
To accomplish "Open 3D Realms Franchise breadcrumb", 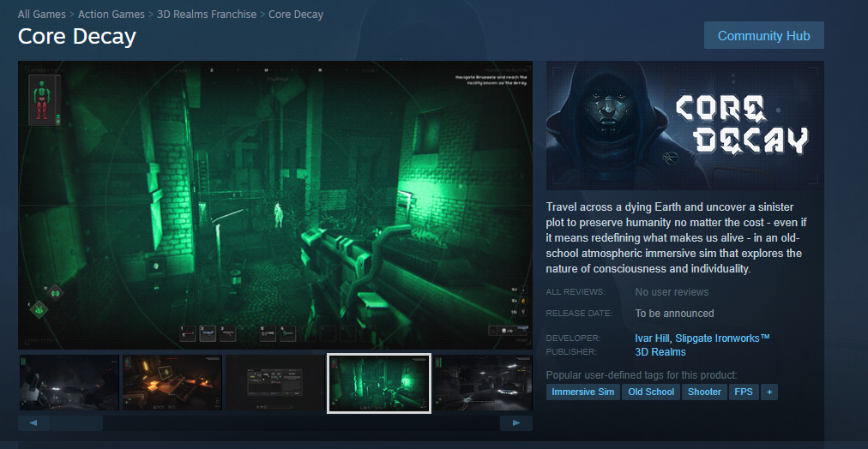I will (207, 14).
